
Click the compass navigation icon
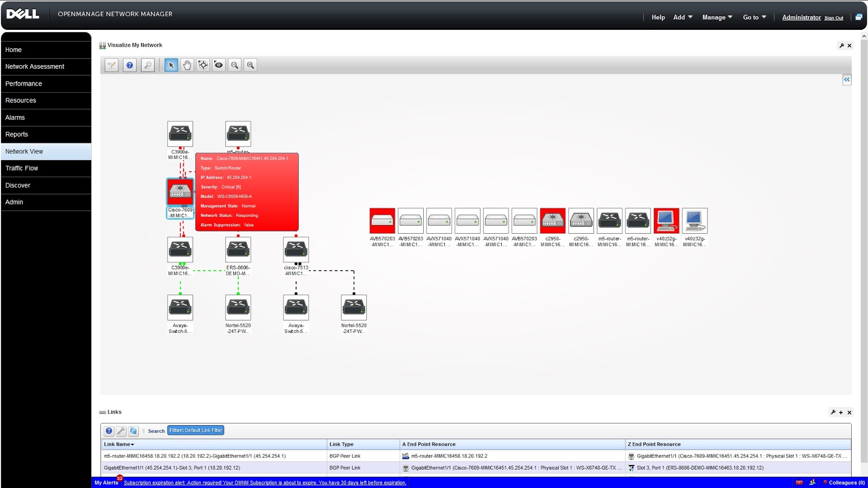click(202, 65)
